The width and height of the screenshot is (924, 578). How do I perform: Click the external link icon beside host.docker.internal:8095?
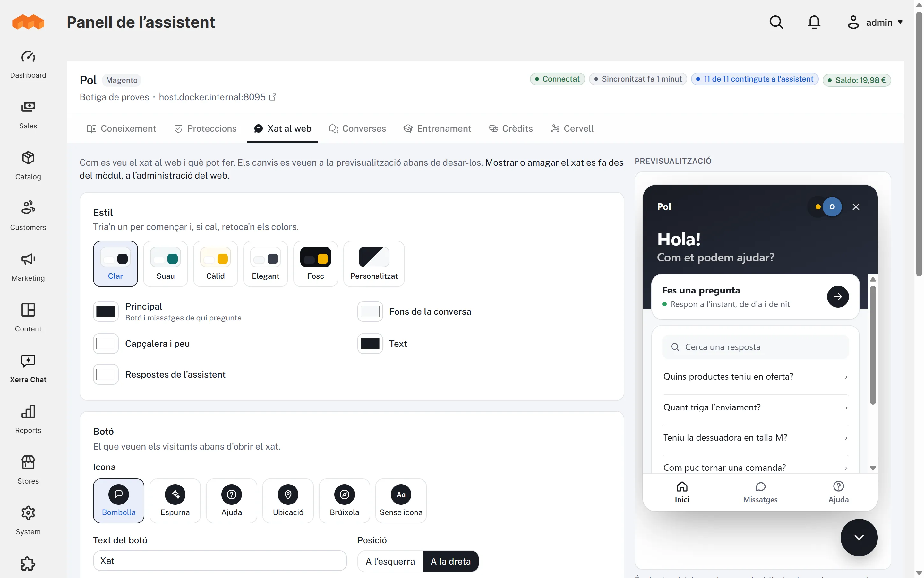point(273,97)
